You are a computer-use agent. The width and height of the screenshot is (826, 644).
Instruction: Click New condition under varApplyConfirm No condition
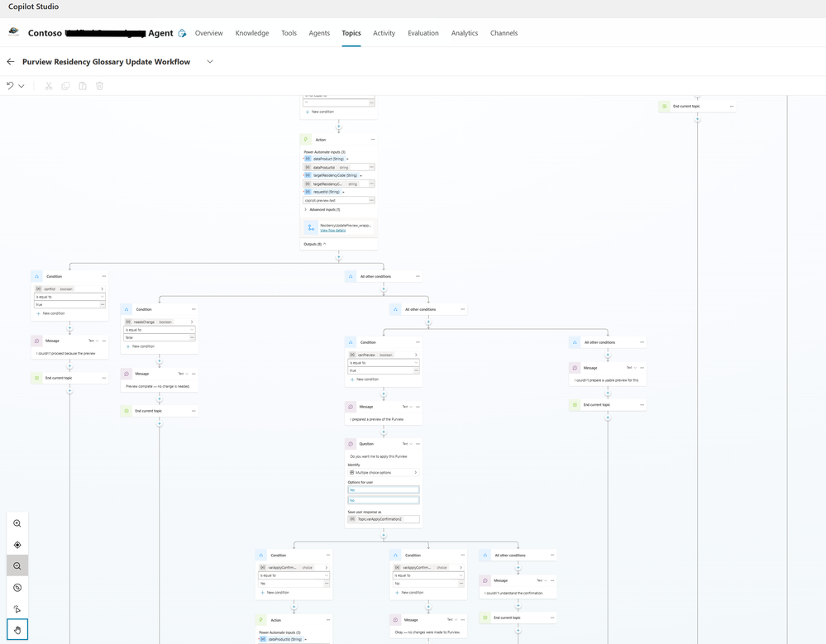tap(409, 593)
